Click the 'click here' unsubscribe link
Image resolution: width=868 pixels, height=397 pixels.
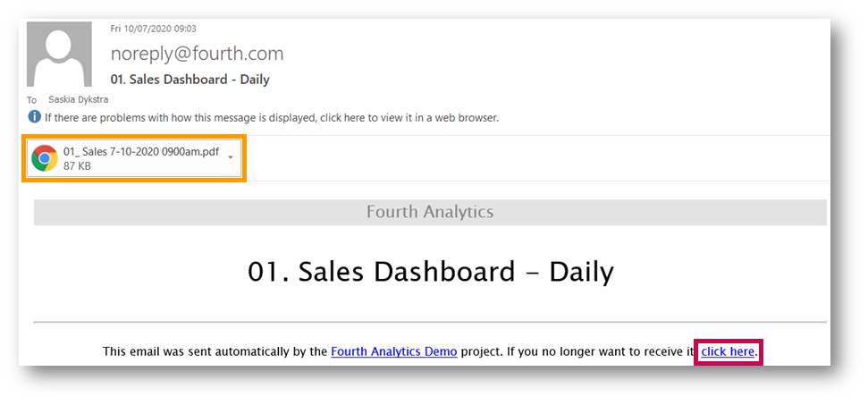pyautogui.click(x=728, y=351)
